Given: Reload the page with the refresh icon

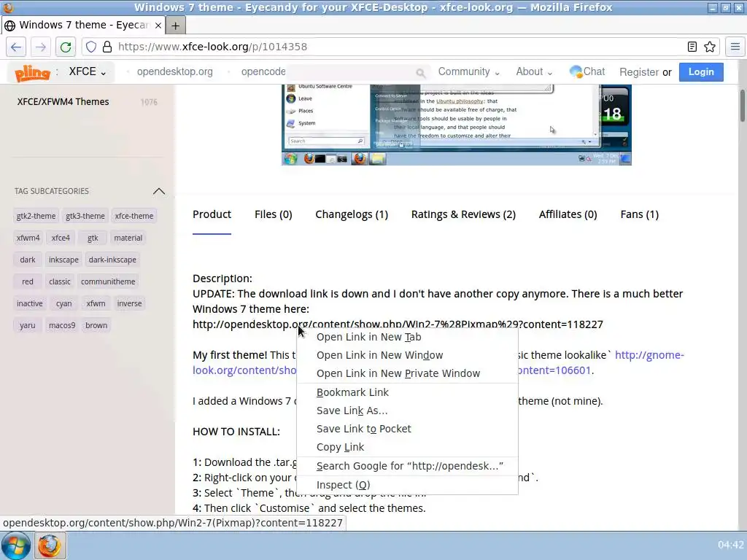Looking at the screenshot, I should 66,47.
